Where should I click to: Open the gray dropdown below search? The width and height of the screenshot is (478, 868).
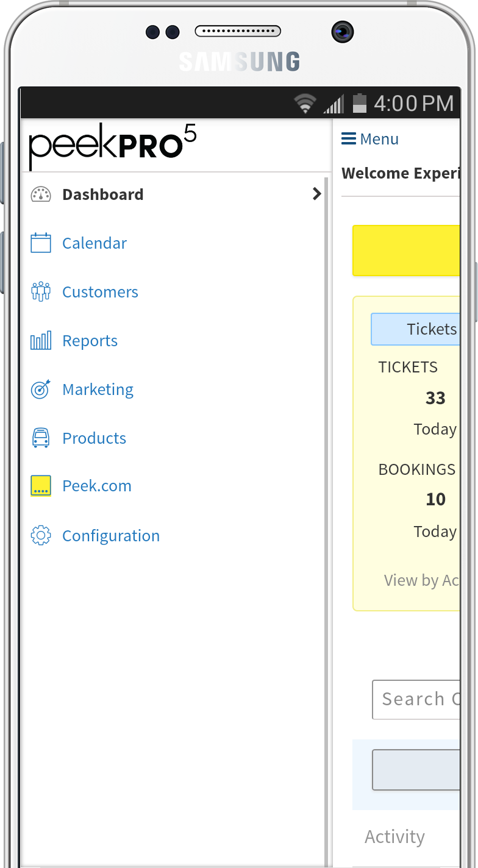[416, 770]
